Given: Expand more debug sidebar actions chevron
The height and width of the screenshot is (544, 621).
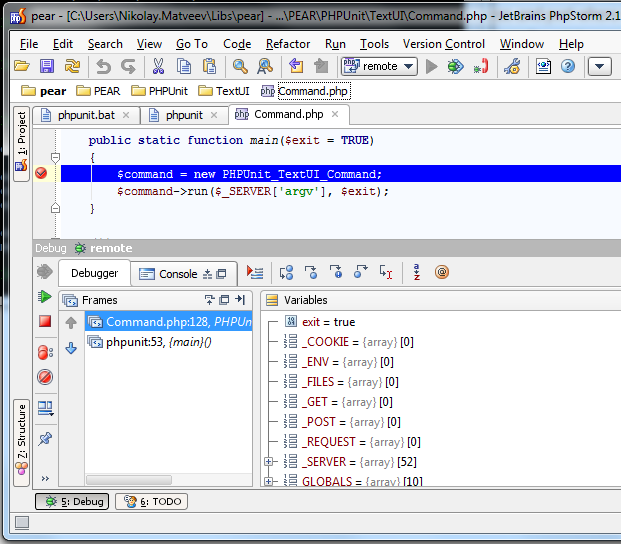Looking at the screenshot, I should pos(45,479).
